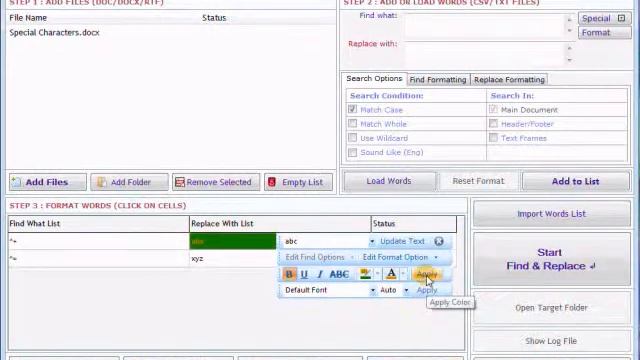Click the Replace with input field
The width and height of the screenshot is (640, 360).
[x=485, y=54]
